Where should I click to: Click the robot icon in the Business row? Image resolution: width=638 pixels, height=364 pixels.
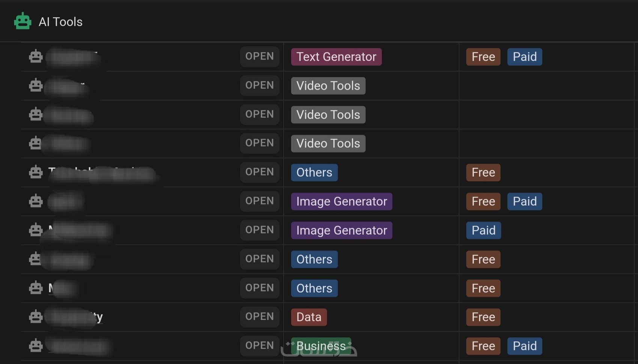36,346
